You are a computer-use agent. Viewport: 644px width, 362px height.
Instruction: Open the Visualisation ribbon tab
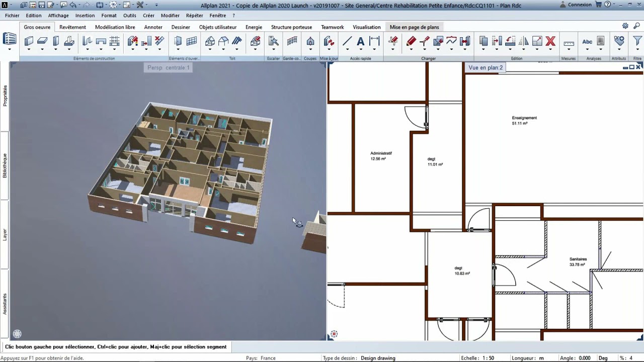point(366,27)
